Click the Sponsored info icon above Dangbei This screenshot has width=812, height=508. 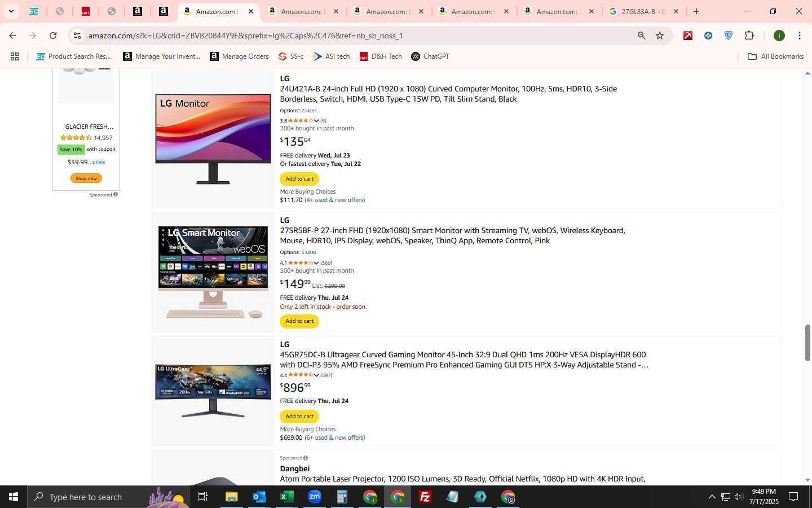click(306, 458)
